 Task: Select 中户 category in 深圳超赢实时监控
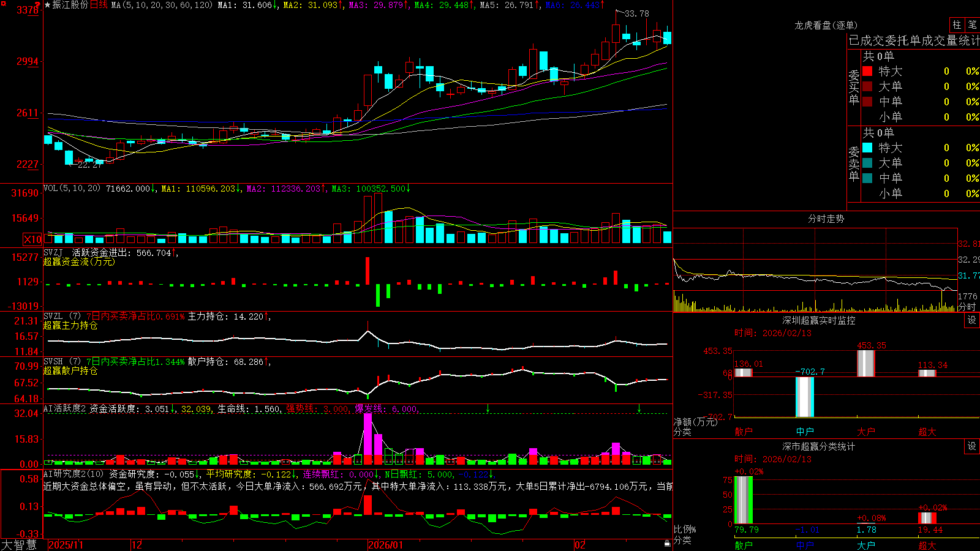pos(805,432)
